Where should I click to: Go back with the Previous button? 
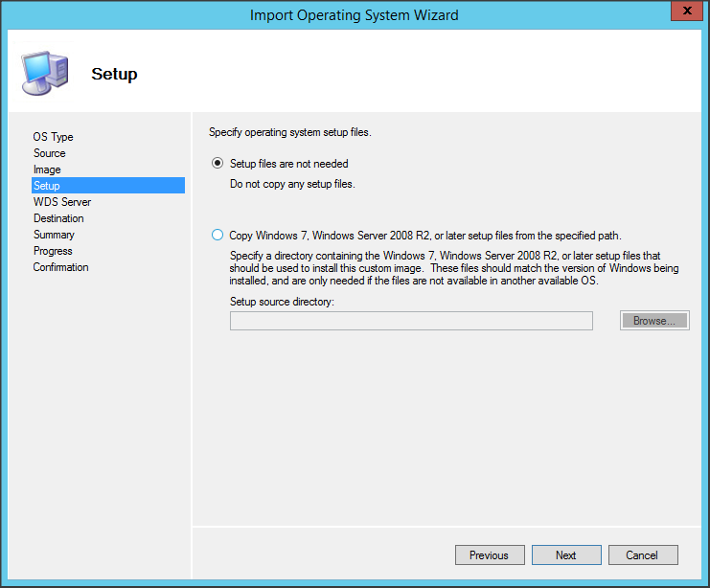pos(489,555)
